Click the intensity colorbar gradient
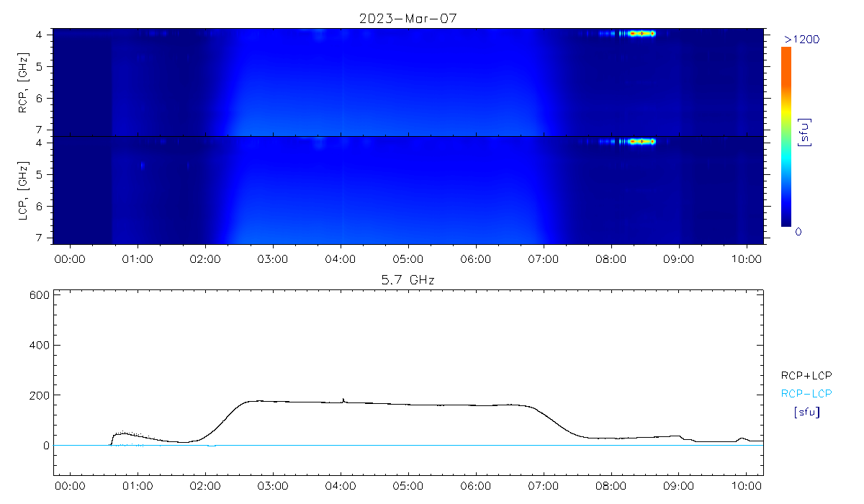 (x=786, y=137)
